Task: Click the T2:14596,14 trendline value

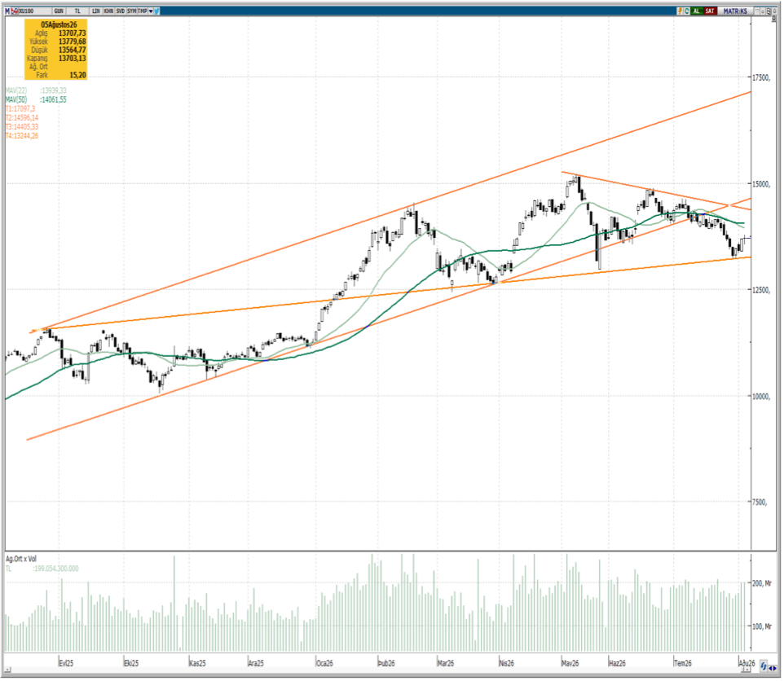Action: point(21,117)
